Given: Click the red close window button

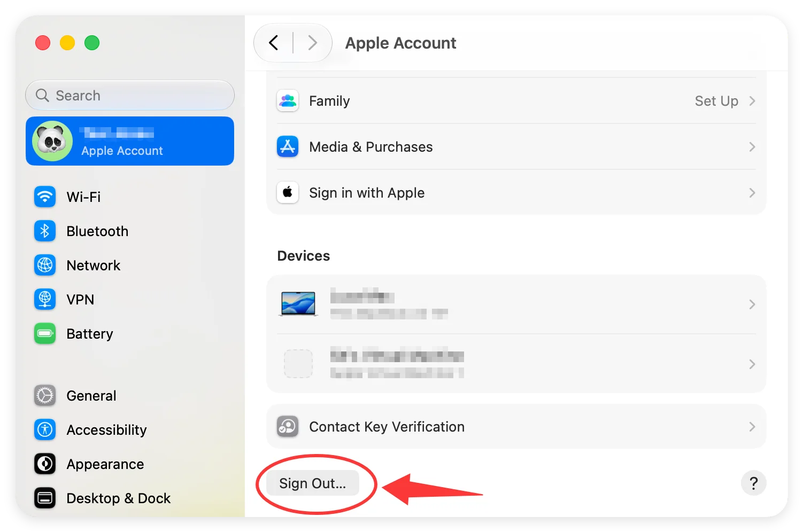Looking at the screenshot, I should click(43, 43).
